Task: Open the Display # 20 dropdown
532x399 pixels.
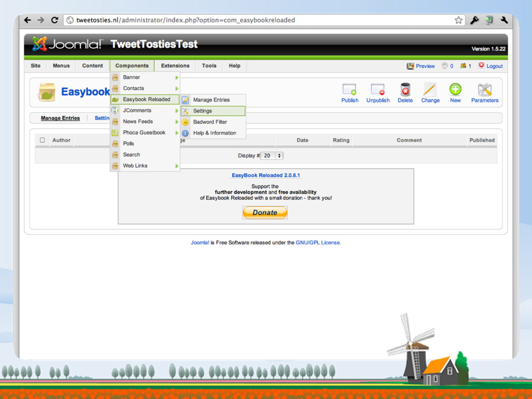Action: (x=272, y=156)
